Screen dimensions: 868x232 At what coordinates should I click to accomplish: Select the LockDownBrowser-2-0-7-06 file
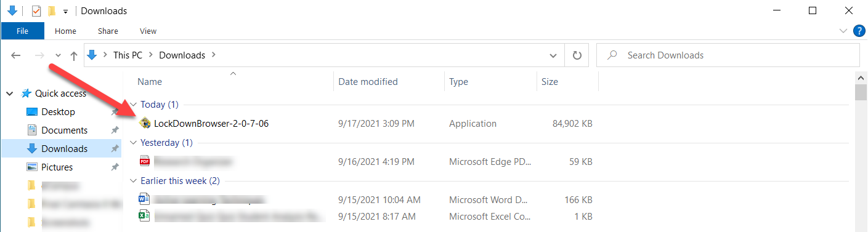pos(211,124)
